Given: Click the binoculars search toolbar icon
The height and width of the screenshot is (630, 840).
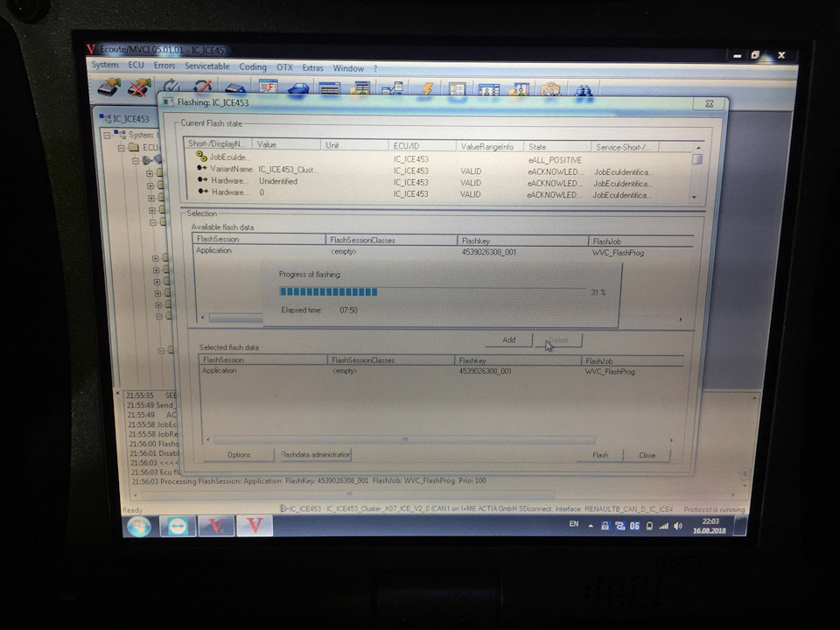Looking at the screenshot, I should tap(584, 90).
